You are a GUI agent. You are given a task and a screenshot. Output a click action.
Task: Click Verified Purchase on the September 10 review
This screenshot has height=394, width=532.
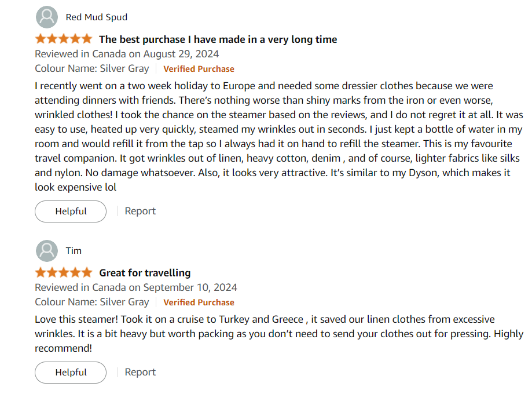click(x=199, y=302)
